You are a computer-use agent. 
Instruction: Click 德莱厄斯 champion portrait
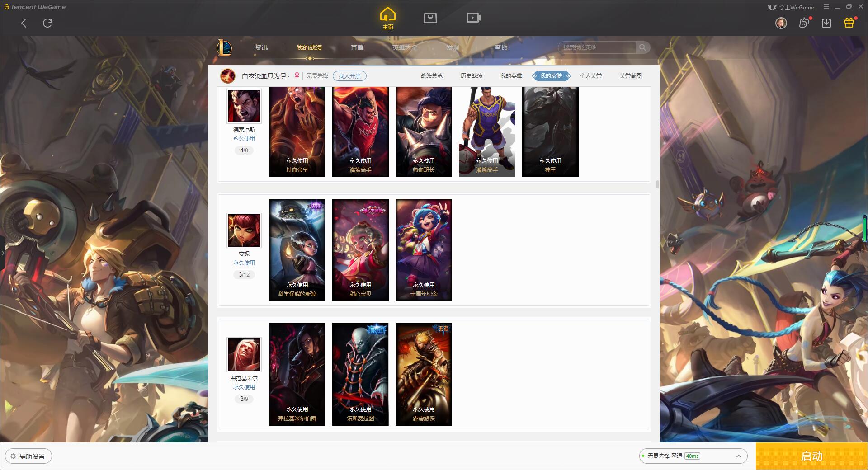(x=244, y=106)
